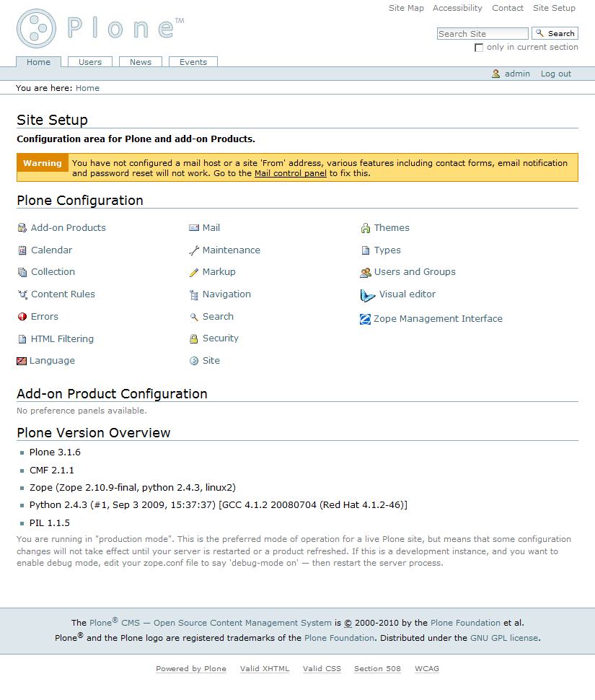This screenshot has height=700, width=595.
Task: Open Types settings link
Action: 387,250
